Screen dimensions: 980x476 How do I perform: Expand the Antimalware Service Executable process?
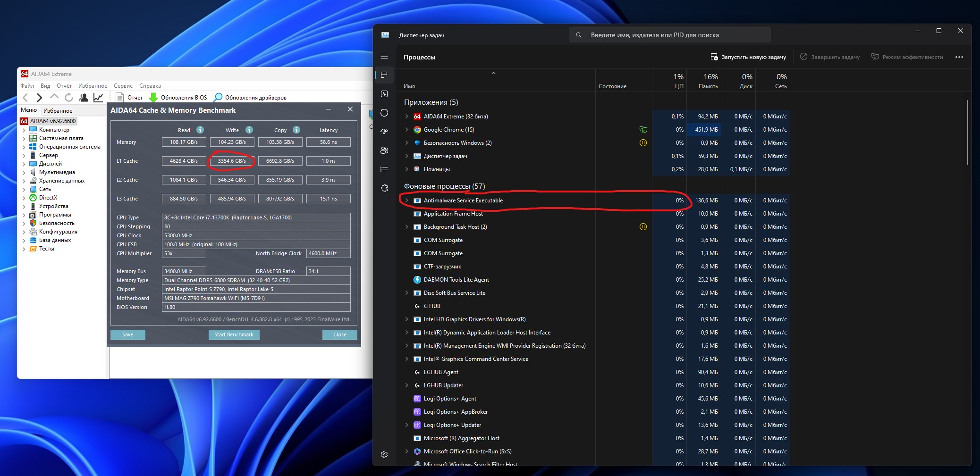(x=407, y=200)
